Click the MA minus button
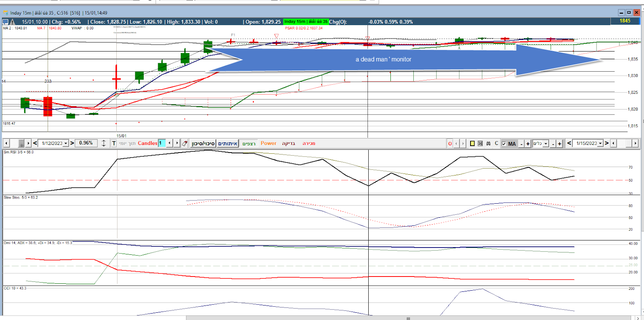Viewport: 644px width, 320px height. coord(522,144)
